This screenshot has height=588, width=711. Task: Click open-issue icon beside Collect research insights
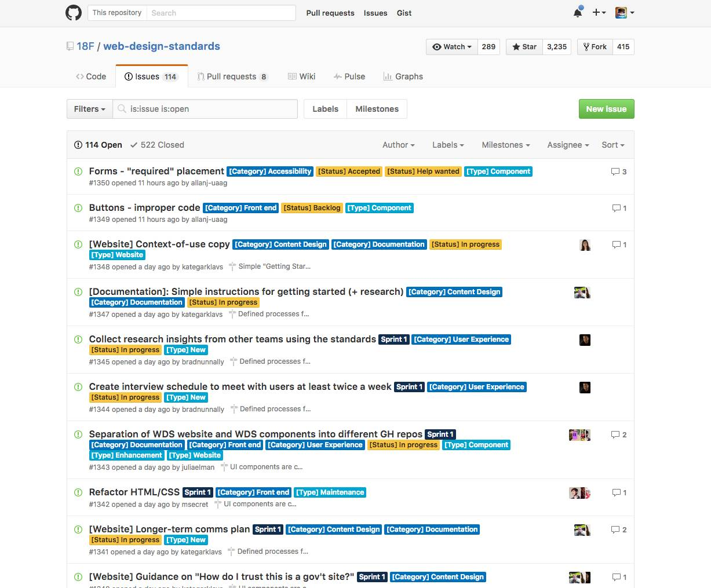[78, 339]
